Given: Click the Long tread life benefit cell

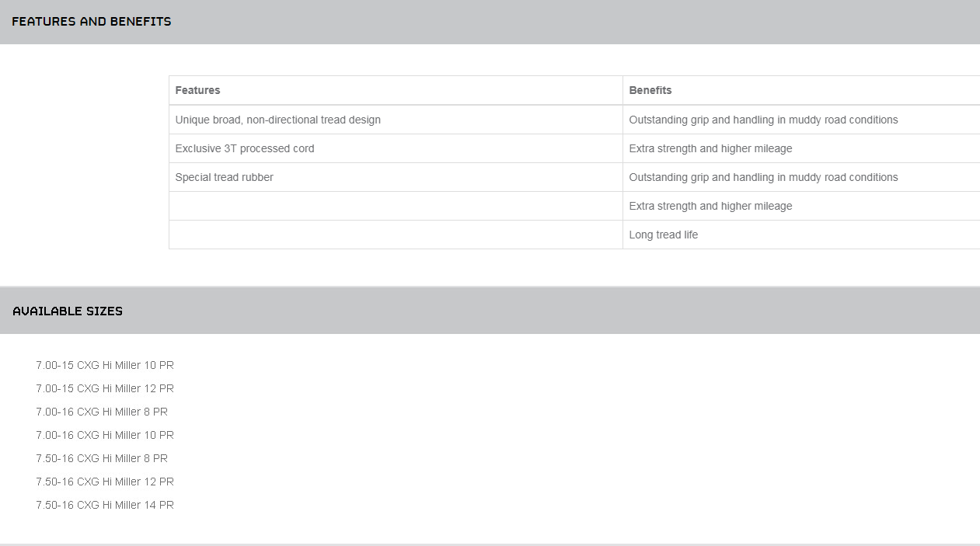Looking at the screenshot, I should 664,235.
